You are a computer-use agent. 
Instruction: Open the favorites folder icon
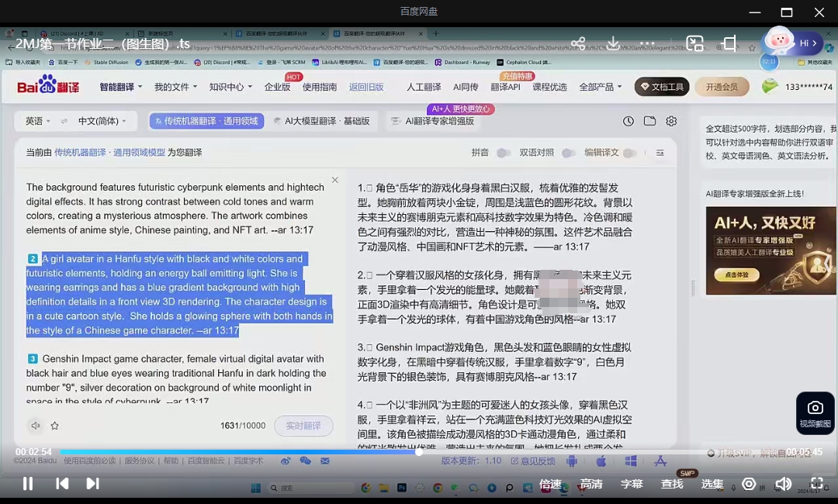[650, 121]
